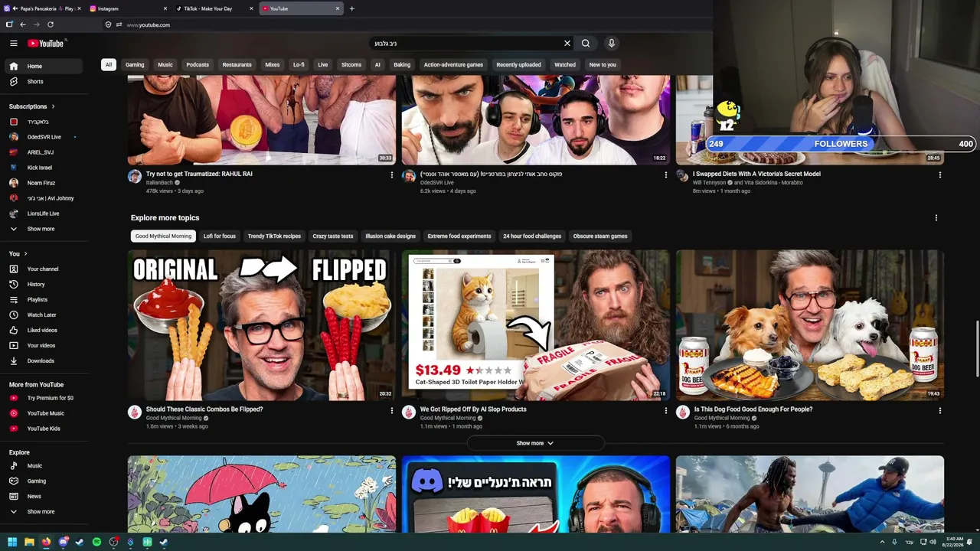
Task: Show hidden system tray icons
Action: [882, 542]
